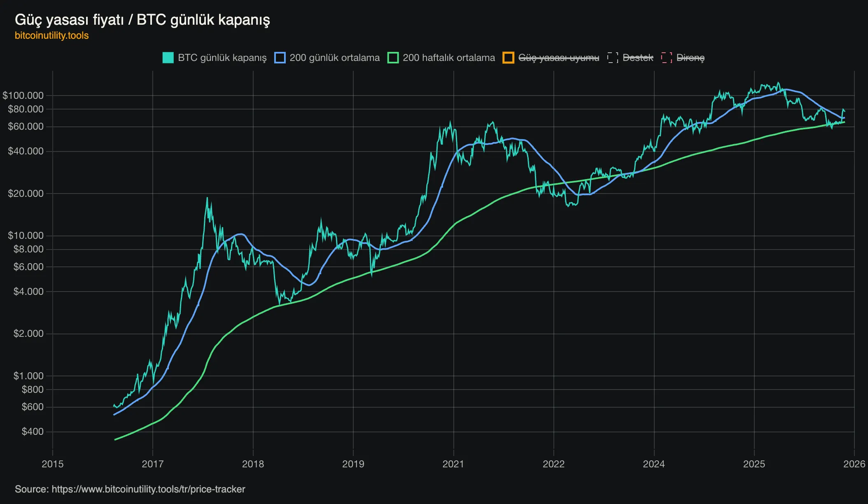Hide the BTC günlük kapanış series label

tap(222, 58)
